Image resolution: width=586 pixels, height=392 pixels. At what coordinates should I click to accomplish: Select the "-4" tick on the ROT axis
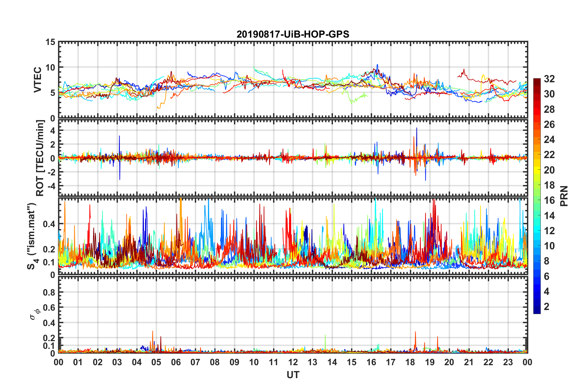tap(51, 186)
